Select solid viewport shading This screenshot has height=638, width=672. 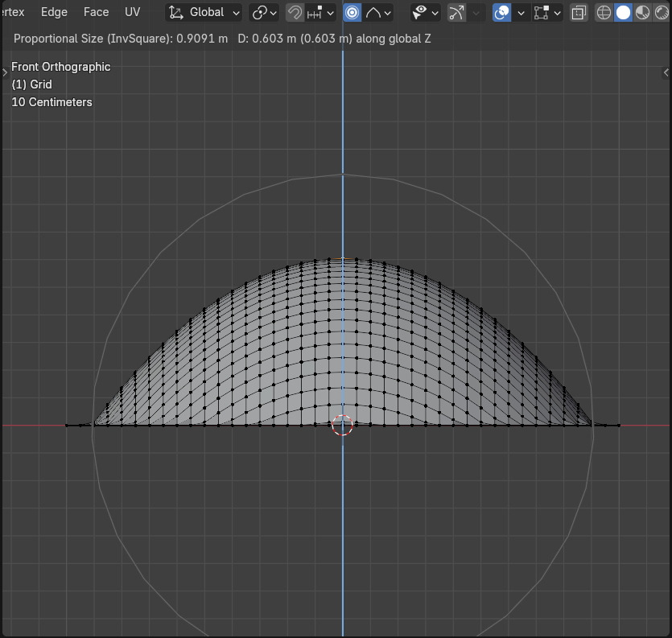(623, 12)
